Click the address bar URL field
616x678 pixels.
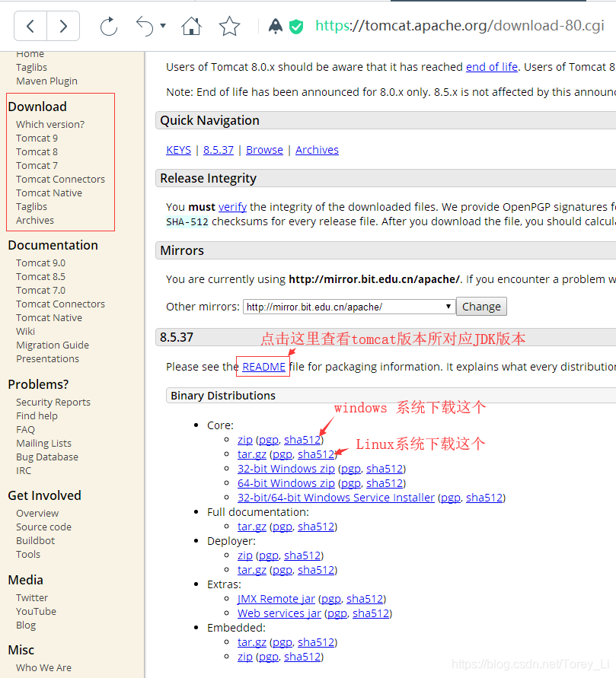[x=459, y=26]
